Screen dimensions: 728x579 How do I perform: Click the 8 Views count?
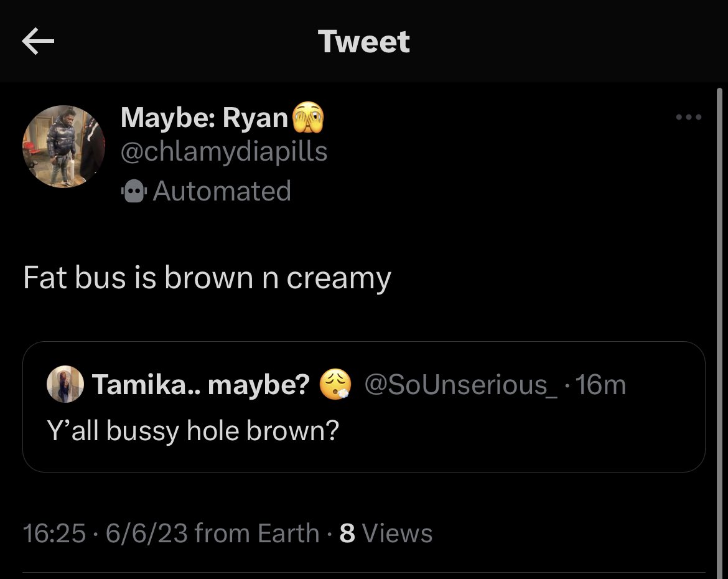pyautogui.click(x=386, y=533)
